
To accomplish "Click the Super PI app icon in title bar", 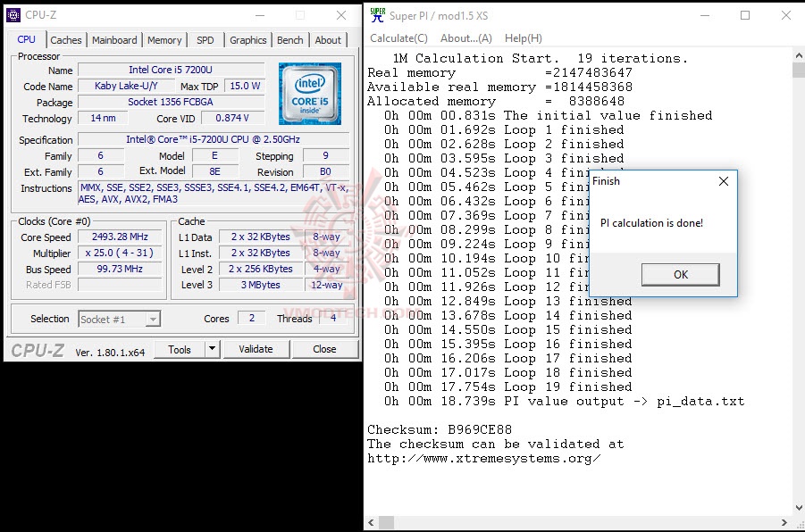I will (377, 15).
